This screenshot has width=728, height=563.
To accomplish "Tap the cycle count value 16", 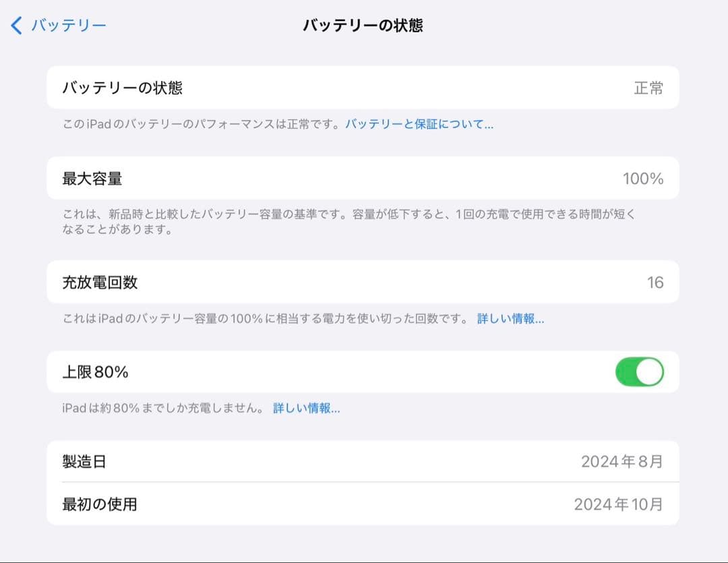I will (657, 283).
